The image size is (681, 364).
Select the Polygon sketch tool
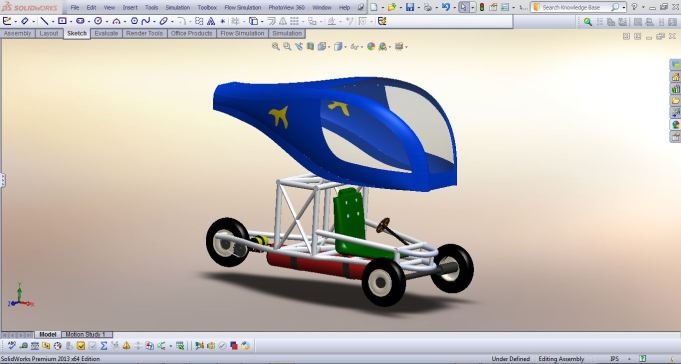click(134, 21)
